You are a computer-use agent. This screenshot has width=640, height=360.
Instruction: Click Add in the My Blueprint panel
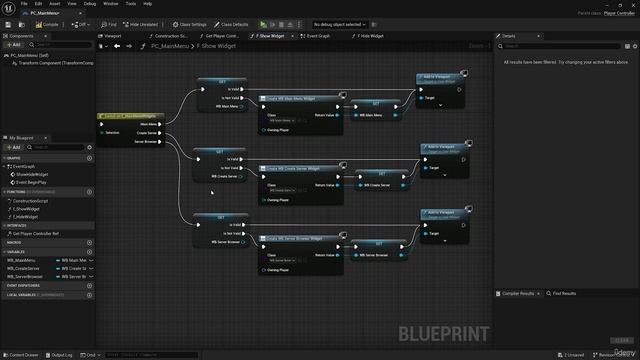point(14,147)
